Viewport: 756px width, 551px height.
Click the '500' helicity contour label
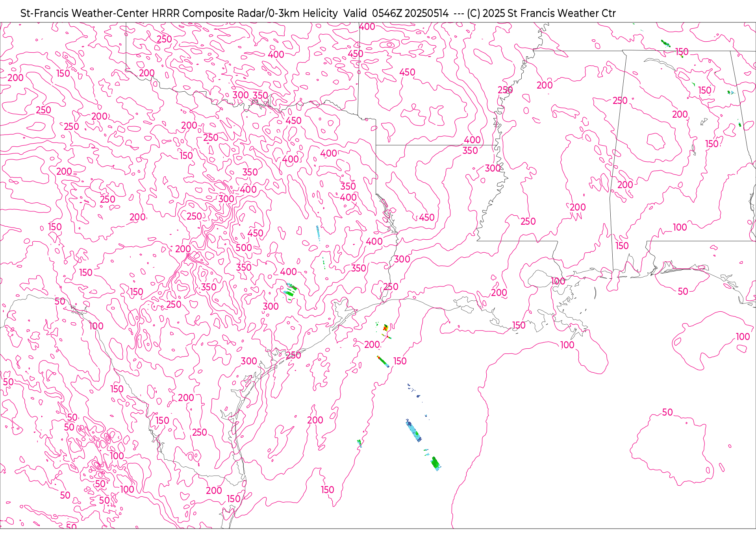(244, 248)
